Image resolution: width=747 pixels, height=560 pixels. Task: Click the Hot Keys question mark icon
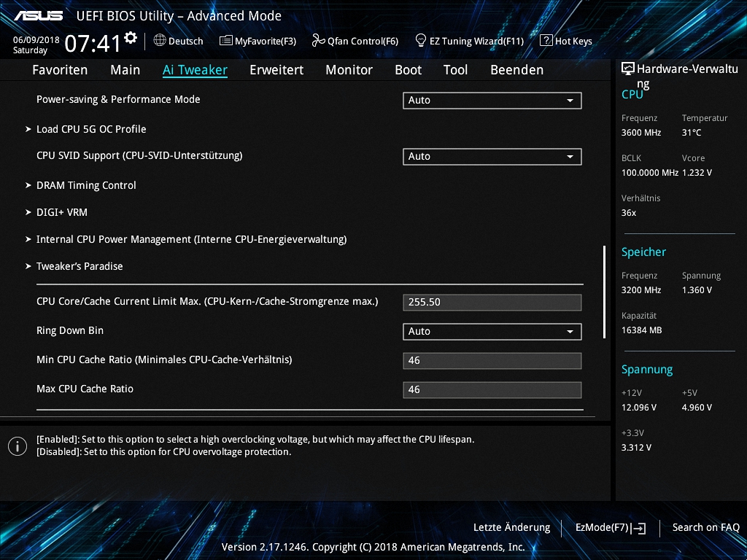(x=546, y=40)
